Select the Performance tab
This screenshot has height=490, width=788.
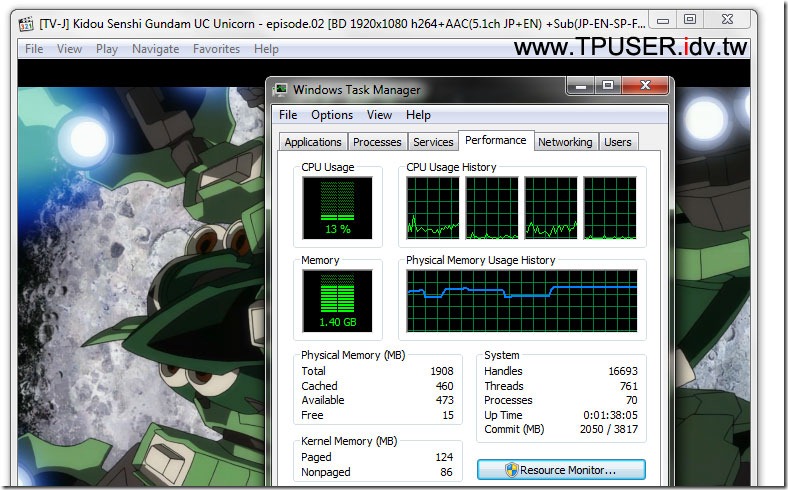tap(496, 140)
